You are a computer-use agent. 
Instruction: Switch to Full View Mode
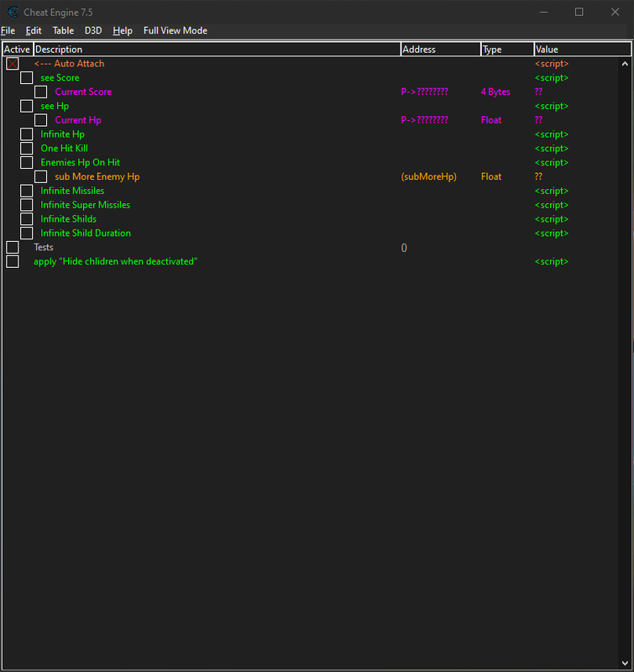(x=176, y=31)
